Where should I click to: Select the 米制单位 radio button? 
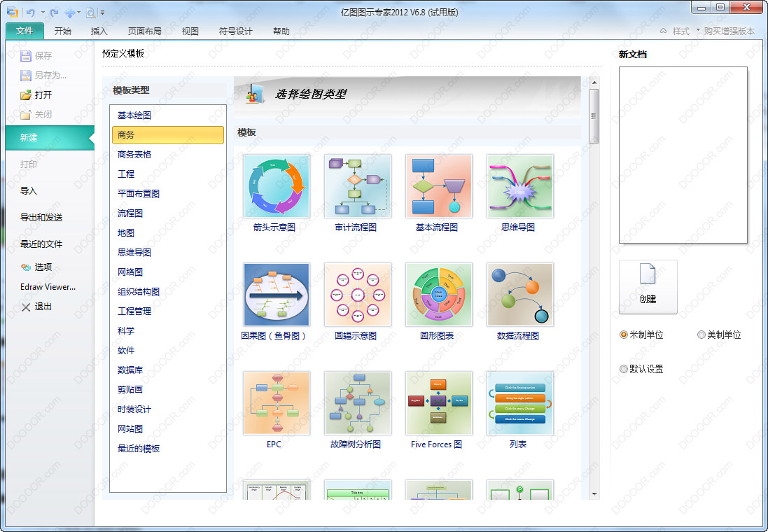point(624,335)
